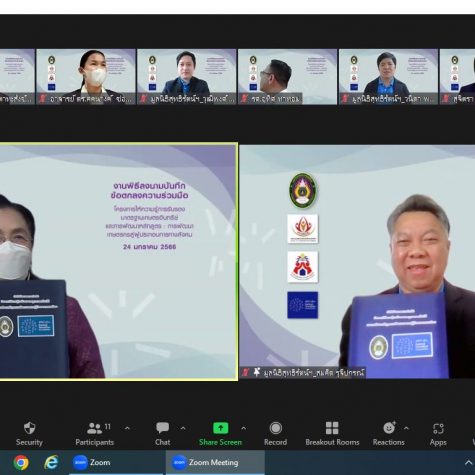Click the pin icon on speaker's name label
The width and height of the screenshot is (475, 475).
click(256, 372)
